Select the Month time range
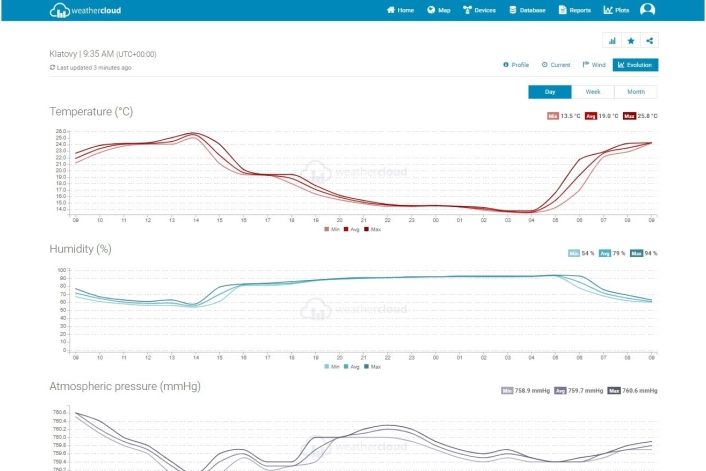The image size is (706, 471). coord(636,92)
